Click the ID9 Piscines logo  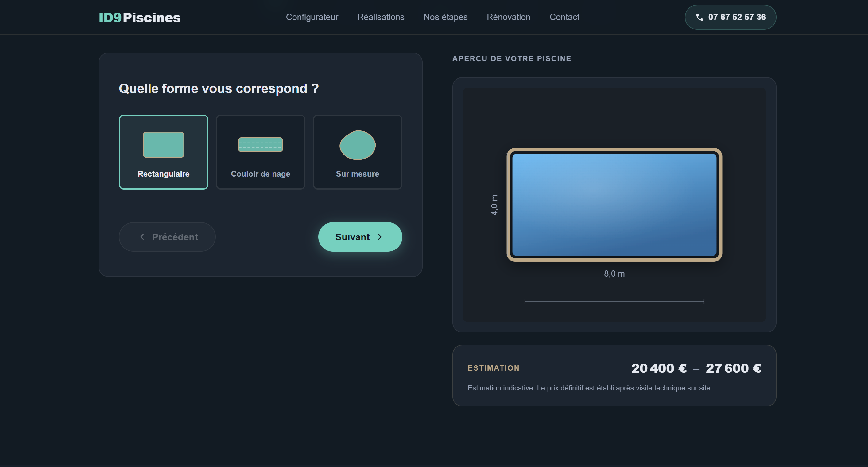coord(139,17)
